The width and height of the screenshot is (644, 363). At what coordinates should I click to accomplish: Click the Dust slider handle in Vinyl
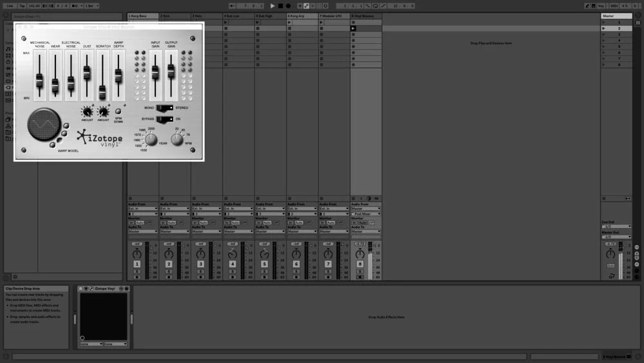click(x=87, y=73)
